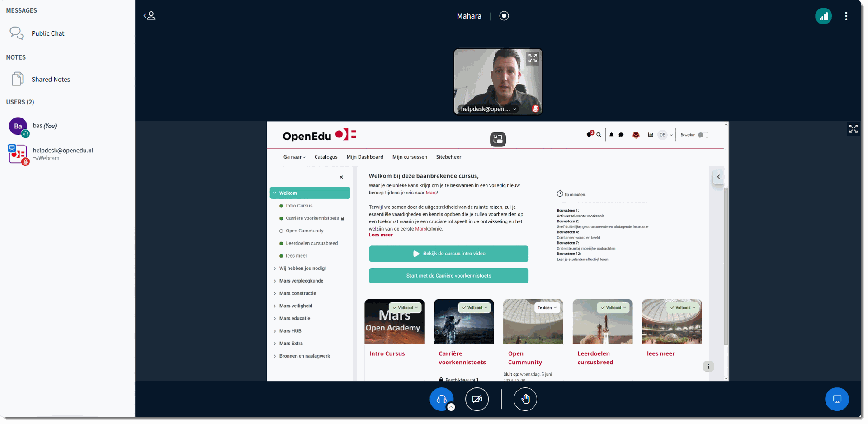Expand the Mars verpleegkunde section
868x424 pixels.
coord(301,281)
